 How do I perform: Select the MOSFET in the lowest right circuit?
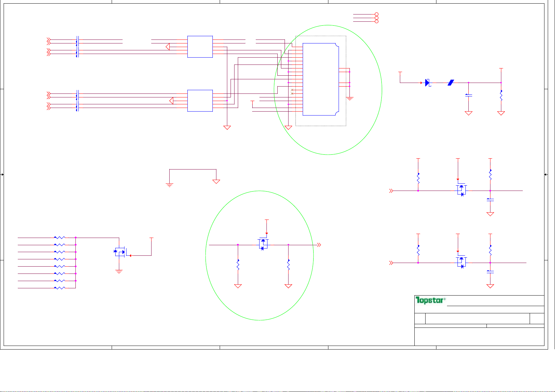coord(461,263)
